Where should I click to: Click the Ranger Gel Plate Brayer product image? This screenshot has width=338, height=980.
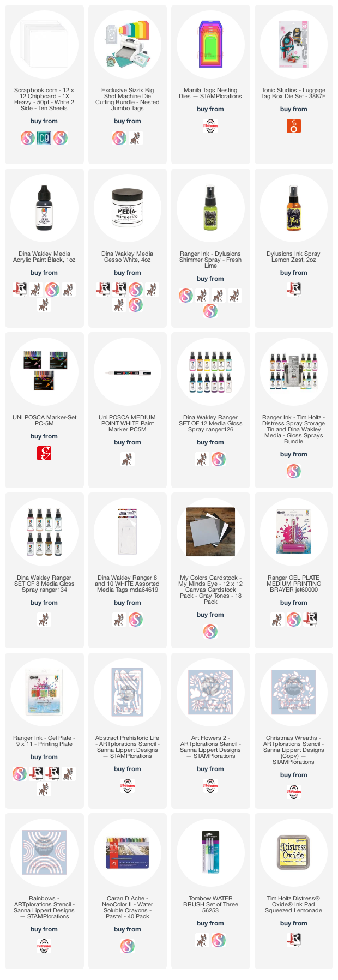click(x=294, y=532)
